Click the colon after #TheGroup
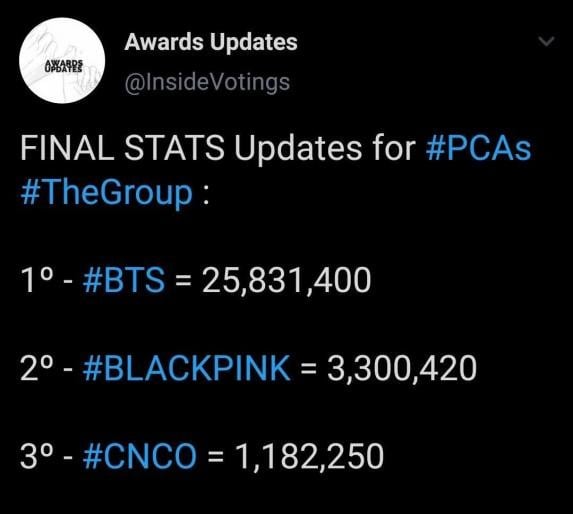The image size is (573, 514). point(206,194)
